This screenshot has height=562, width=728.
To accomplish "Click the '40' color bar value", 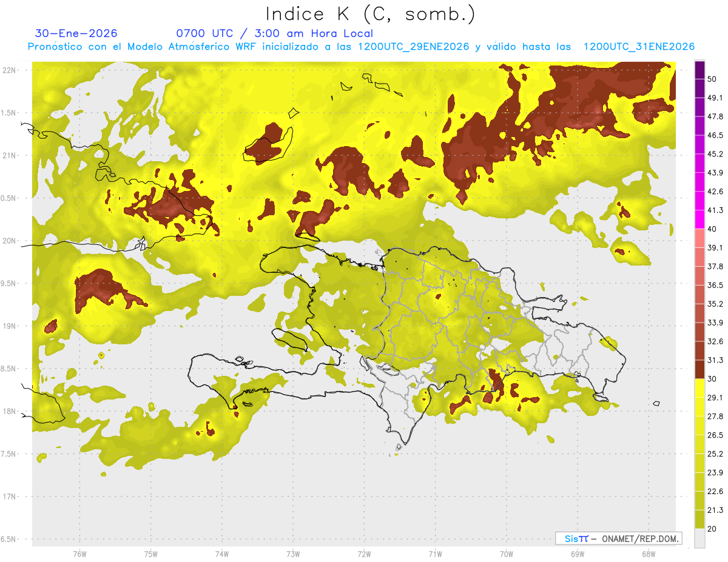I will click(x=712, y=229).
